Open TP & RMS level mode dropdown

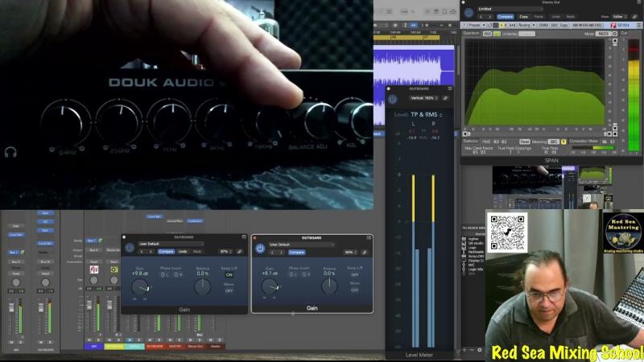click(427, 114)
